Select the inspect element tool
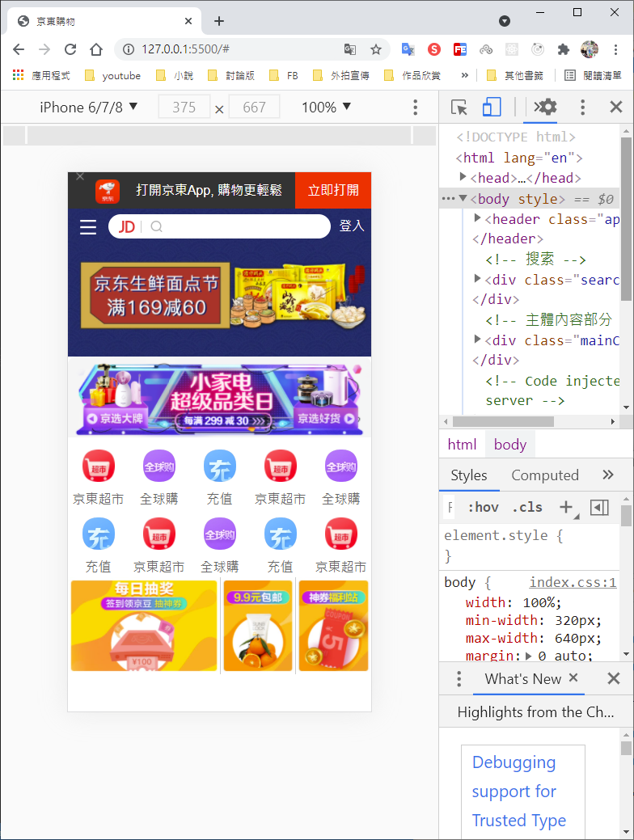Screen dimensions: 634x840 459,108
